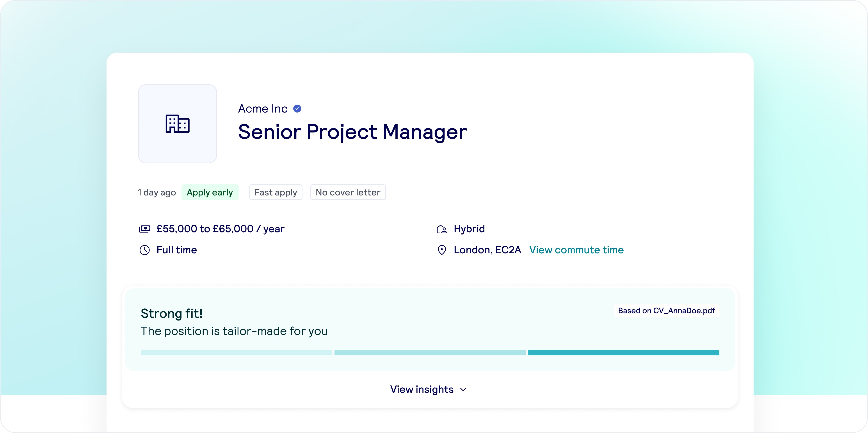
Task: Click the verified checkmark badge beside Acme Inc
Action: pos(297,109)
